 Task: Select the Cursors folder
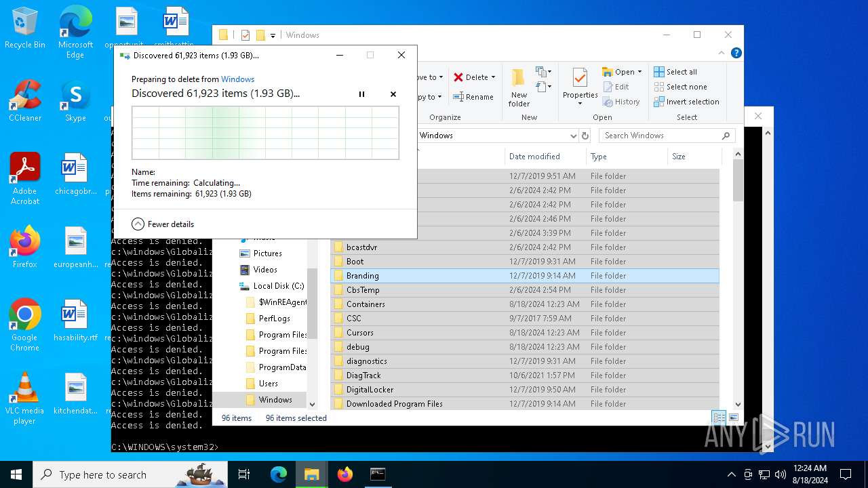click(x=525, y=333)
